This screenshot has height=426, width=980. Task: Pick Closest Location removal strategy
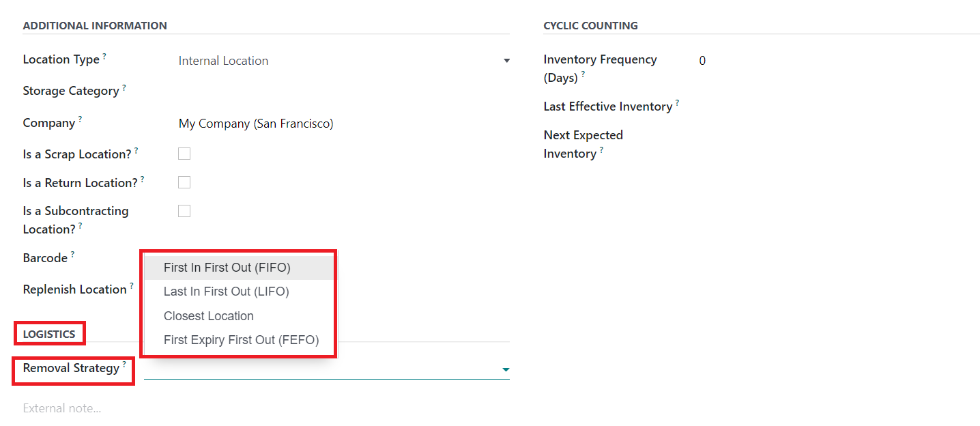tap(209, 316)
